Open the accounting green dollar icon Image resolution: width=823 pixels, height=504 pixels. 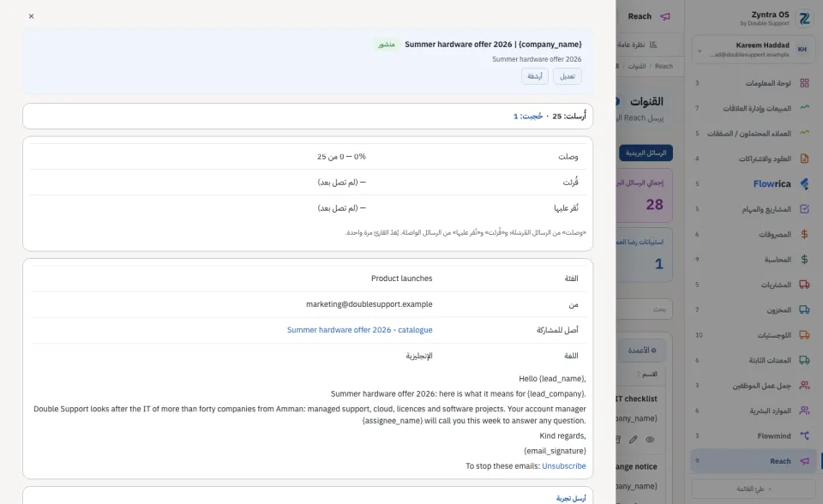pyautogui.click(x=804, y=260)
